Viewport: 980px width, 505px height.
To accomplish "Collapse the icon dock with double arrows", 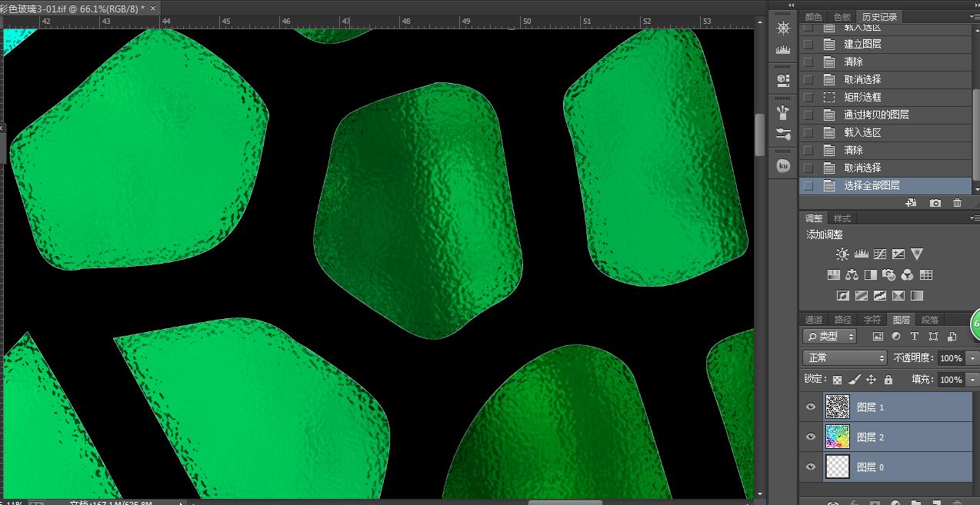I will 790,5.
